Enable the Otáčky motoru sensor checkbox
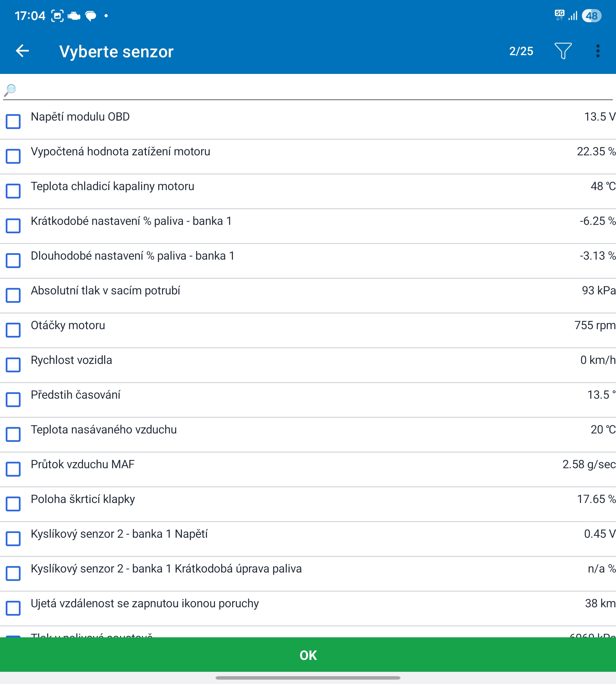This screenshot has width=616, height=684. point(13,330)
